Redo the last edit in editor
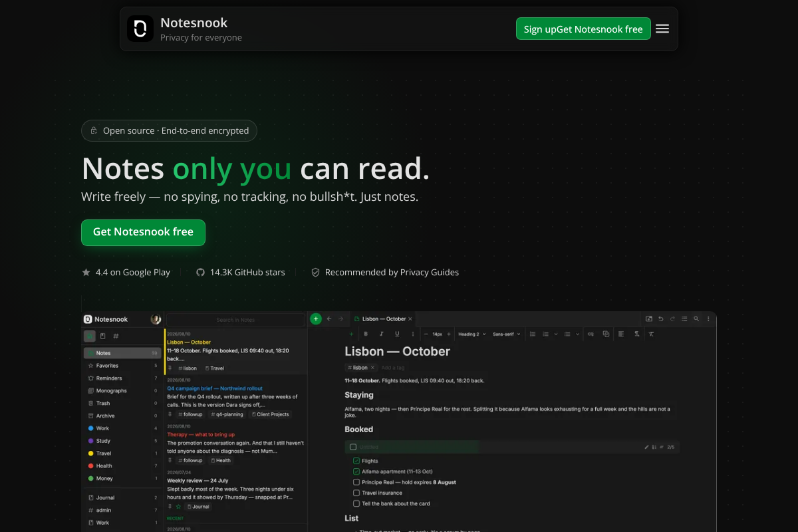 click(672, 319)
